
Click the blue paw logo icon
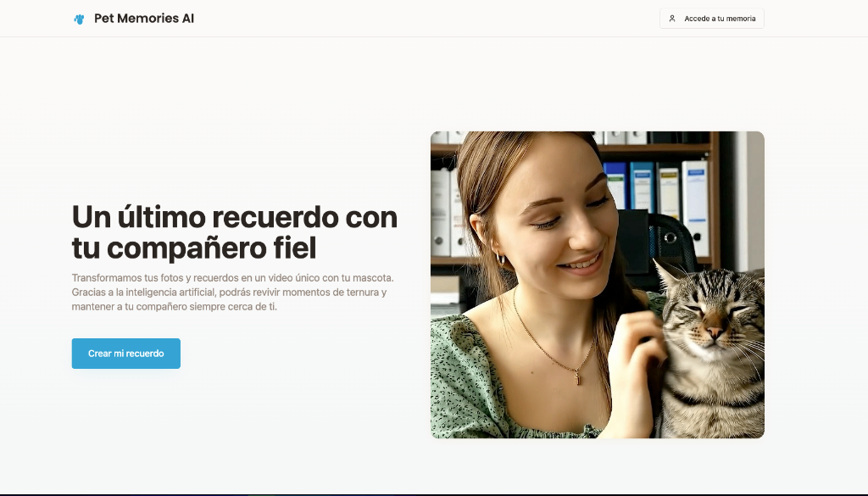point(79,19)
